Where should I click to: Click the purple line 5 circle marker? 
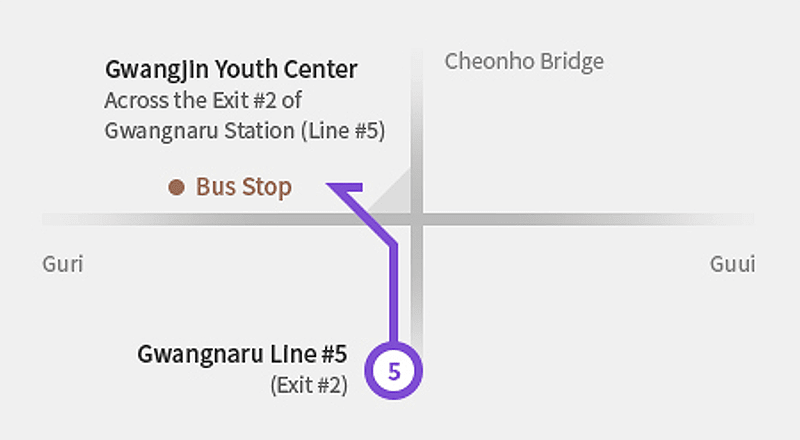[394, 371]
